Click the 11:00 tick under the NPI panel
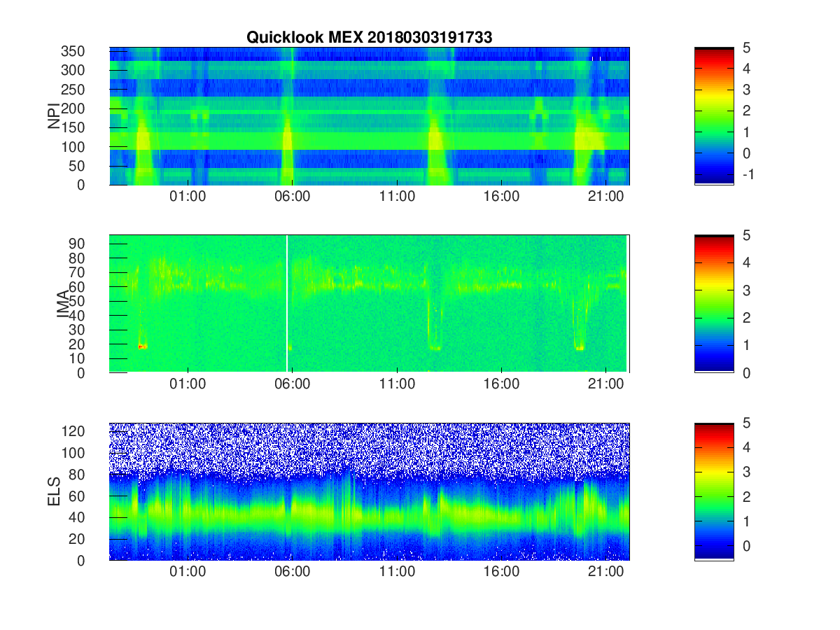840x630 pixels. point(397,197)
